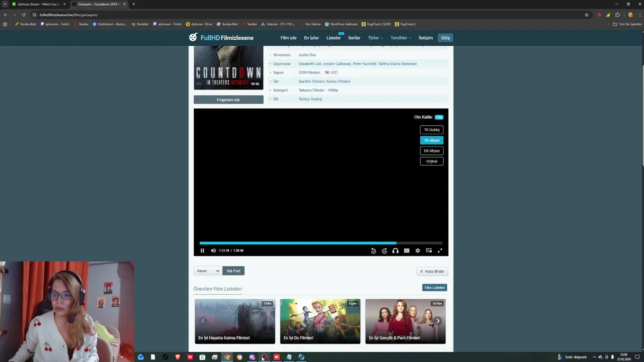The width and height of the screenshot is (644, 362).
Task: Select the Orijinal language option
Action: pos(432,161)
